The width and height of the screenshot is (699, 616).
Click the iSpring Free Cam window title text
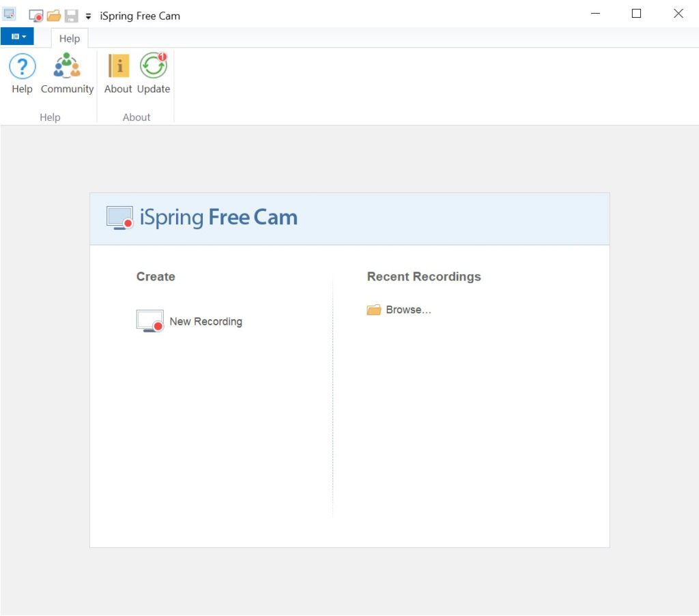pos(140,16)
